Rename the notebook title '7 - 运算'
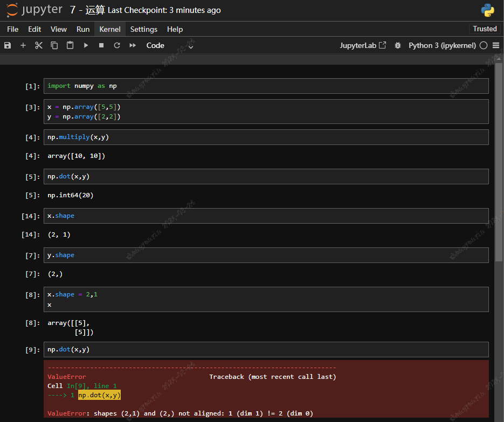504x422 pixels. point(87,10)
